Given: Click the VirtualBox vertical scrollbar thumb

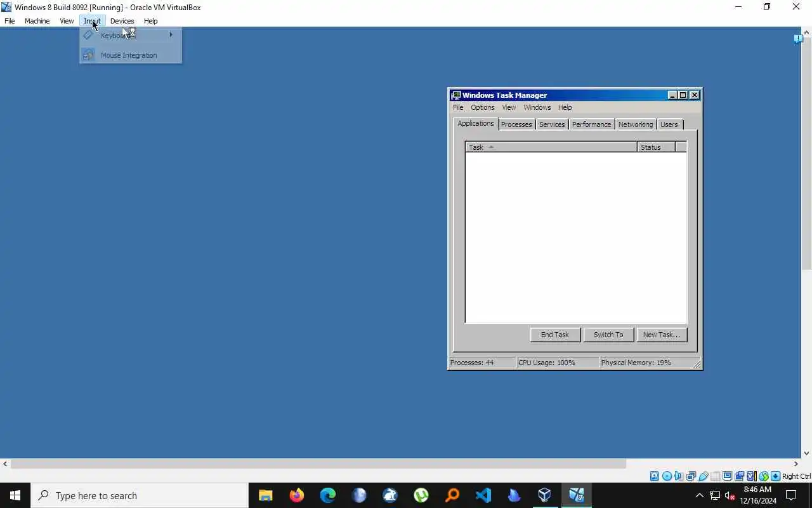Looking at the screenshot, I should [x=807, y=154].
